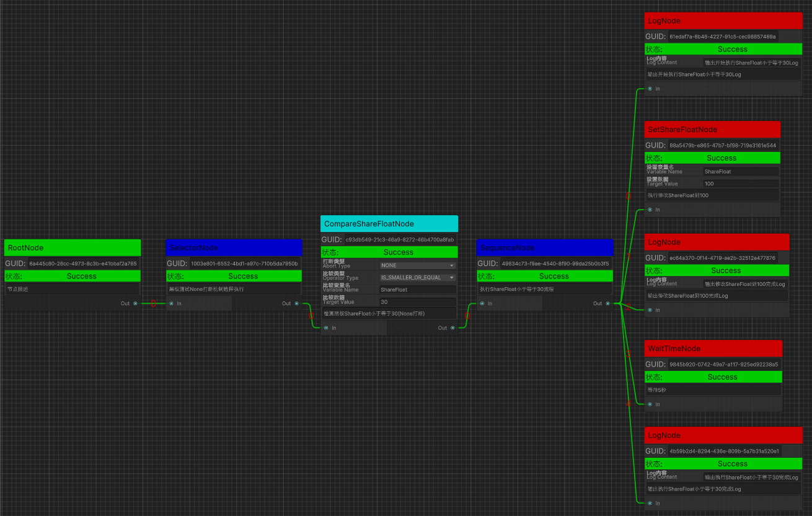Select the RootNode title header

pos(73,247)
